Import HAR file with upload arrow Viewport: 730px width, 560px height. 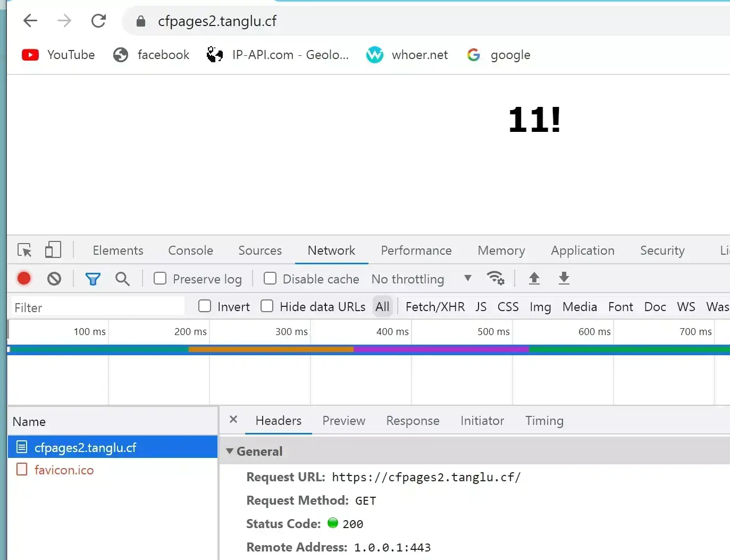(x=534, y=278)
